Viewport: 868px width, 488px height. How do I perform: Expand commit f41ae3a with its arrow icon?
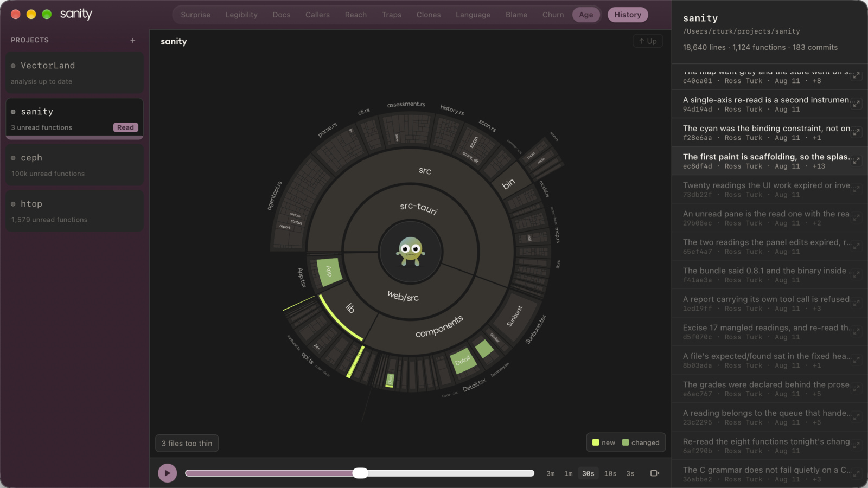[856, 274]
